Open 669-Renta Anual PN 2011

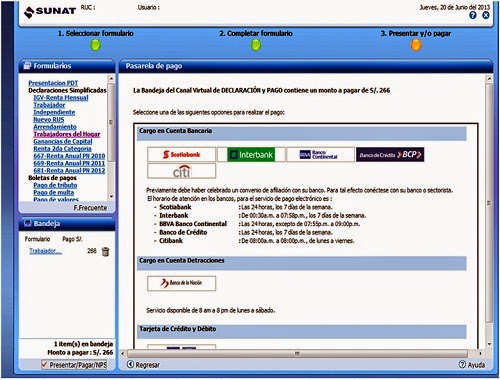coord(69,163)
